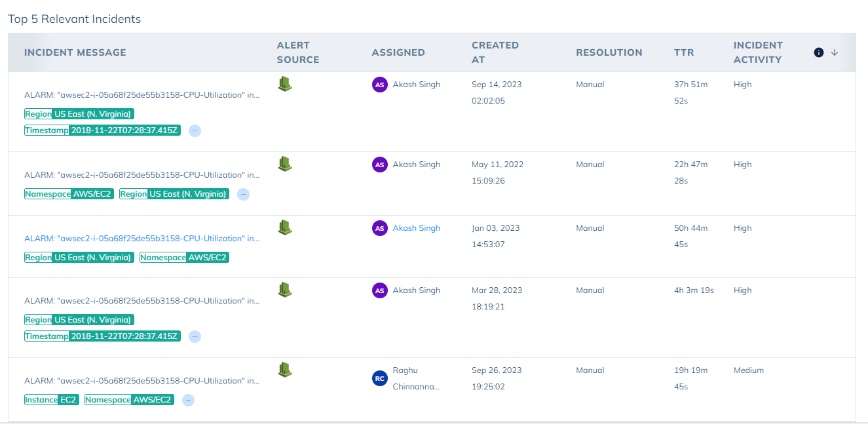Sort by the TTR column header
This screenshot has height=434, width=868.
coord(684,52)
